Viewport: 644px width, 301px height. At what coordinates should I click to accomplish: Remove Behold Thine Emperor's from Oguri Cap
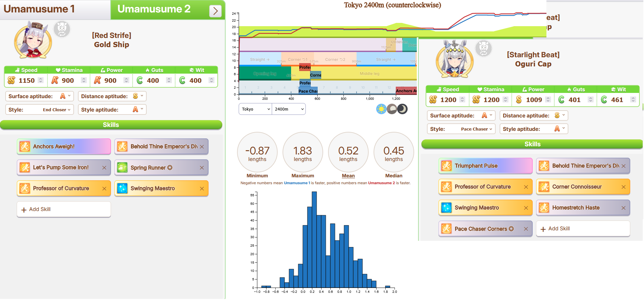623,166
